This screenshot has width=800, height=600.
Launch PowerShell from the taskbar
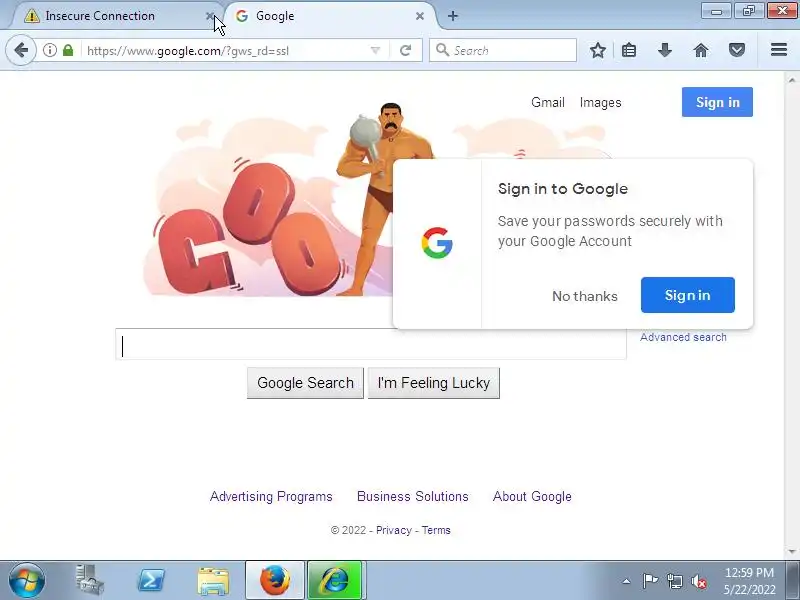coord(152,581)
